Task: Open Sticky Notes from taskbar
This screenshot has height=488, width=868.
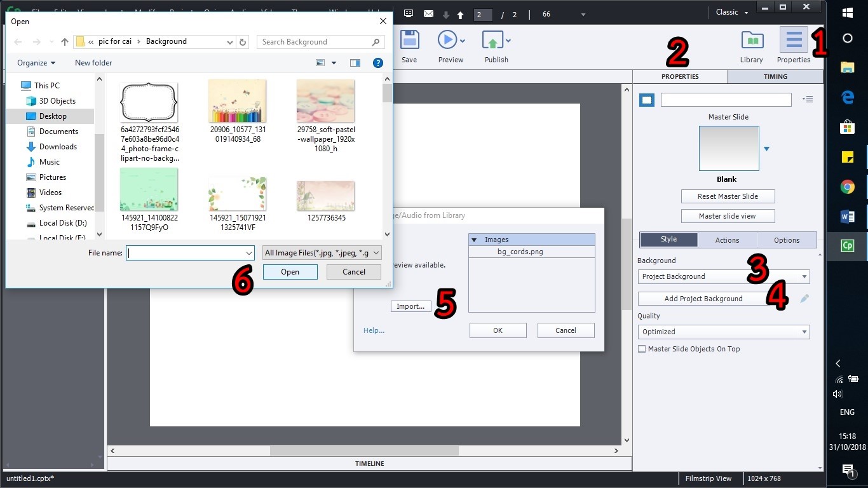Action: [x=847, y=157]
